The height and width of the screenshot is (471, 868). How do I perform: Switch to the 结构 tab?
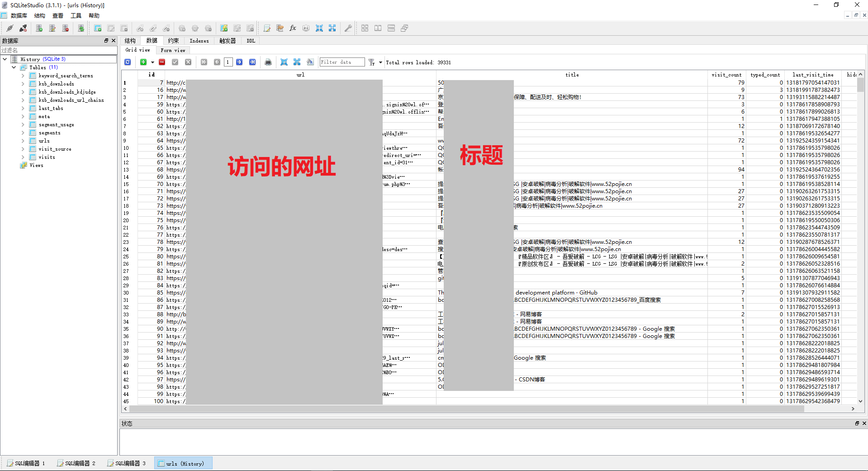[130, 41]
